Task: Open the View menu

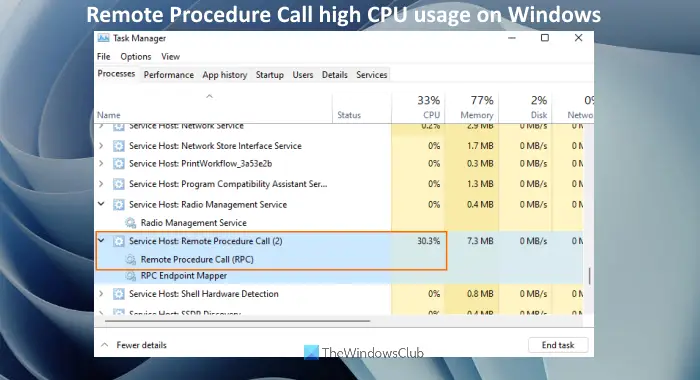Action: (171, 57)
